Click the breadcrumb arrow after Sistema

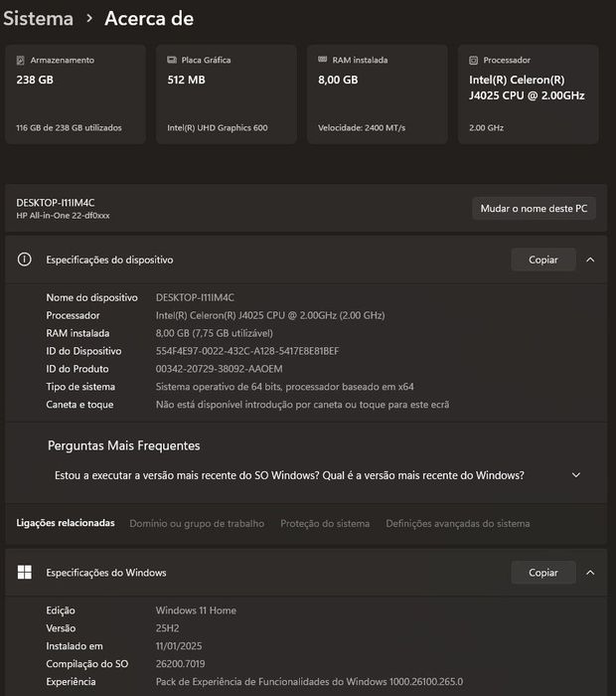[89, 19]
